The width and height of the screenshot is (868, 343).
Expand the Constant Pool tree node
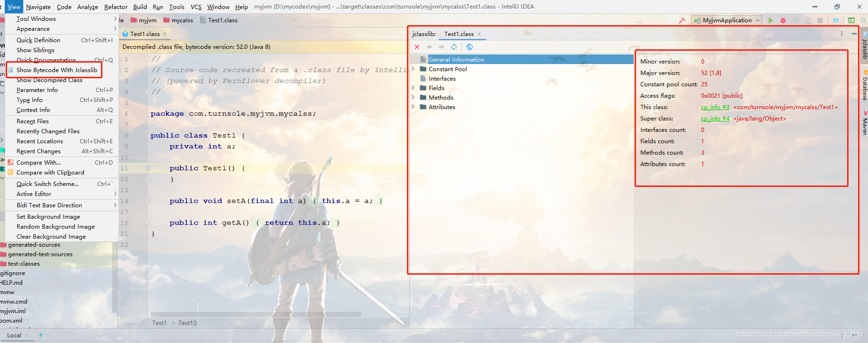pos(413,69)
